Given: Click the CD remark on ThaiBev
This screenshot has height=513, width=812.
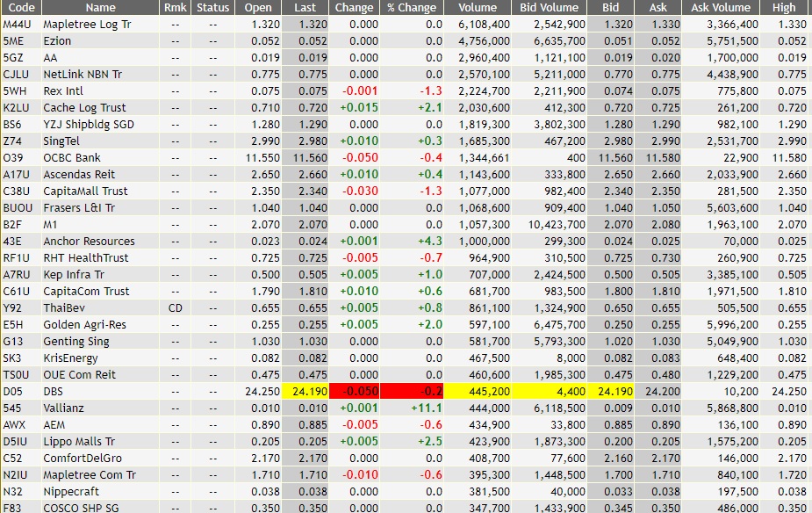Looking at the screenshot, I should [173, 308].
